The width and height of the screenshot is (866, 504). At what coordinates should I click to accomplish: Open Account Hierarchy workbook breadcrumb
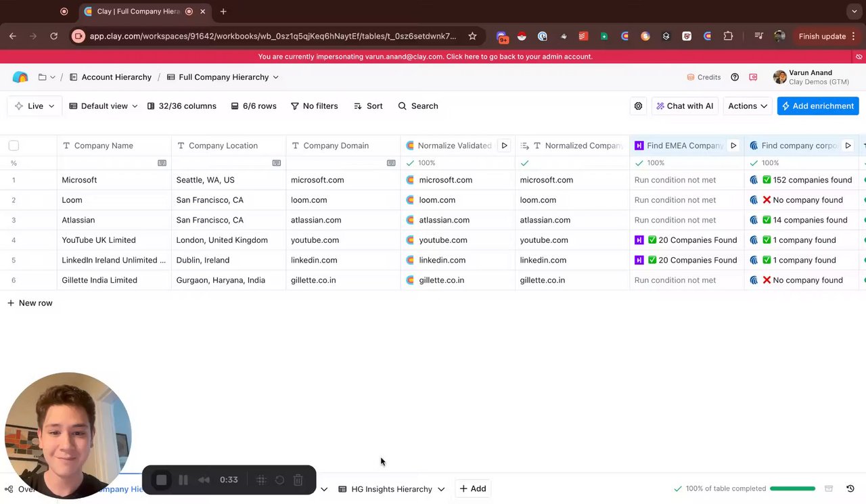[111, 77]
